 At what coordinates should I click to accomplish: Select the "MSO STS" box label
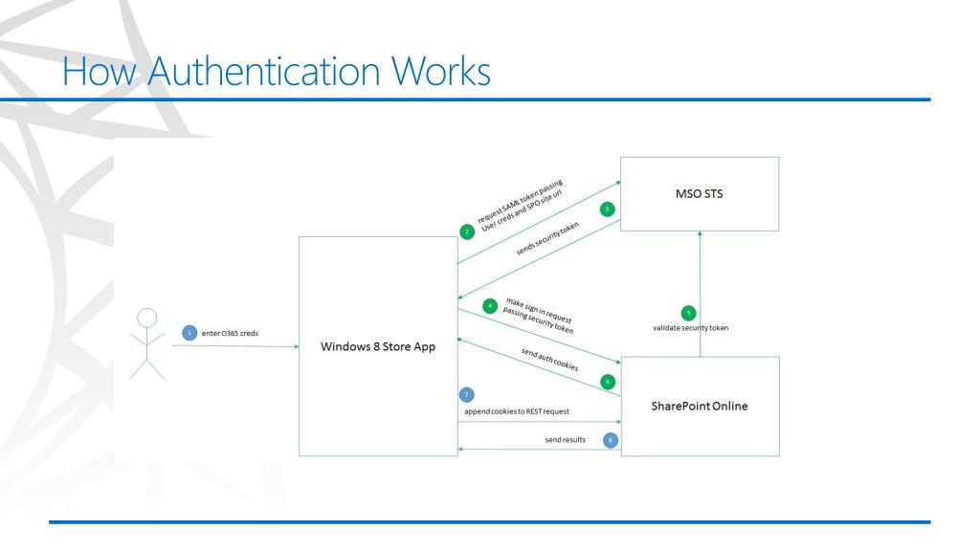pyautogui.click(x=699, y=193)
